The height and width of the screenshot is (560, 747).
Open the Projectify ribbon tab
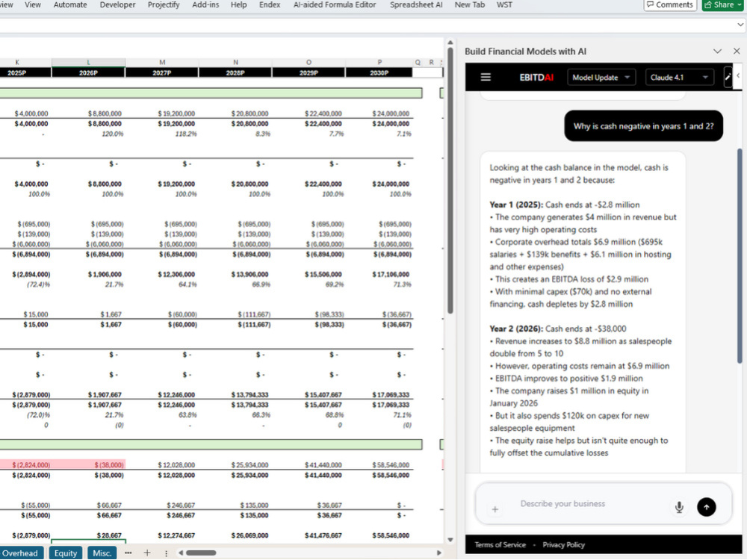tap(164, 4)
